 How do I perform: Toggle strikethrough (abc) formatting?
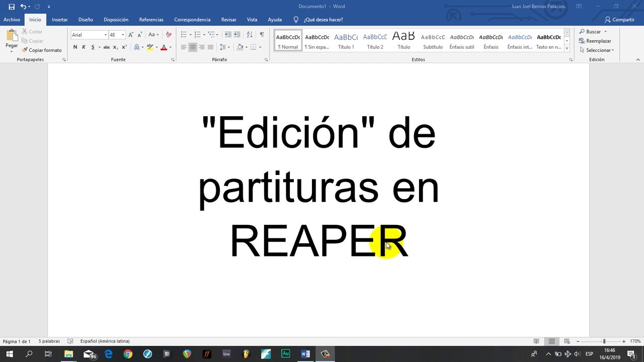(107, 47)
